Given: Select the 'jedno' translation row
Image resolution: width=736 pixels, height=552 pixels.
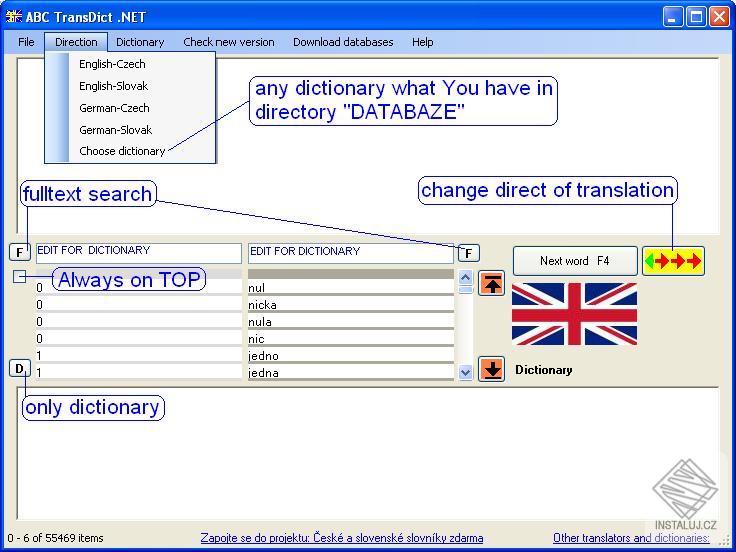Looking at the screenshot, I should 351,355.
